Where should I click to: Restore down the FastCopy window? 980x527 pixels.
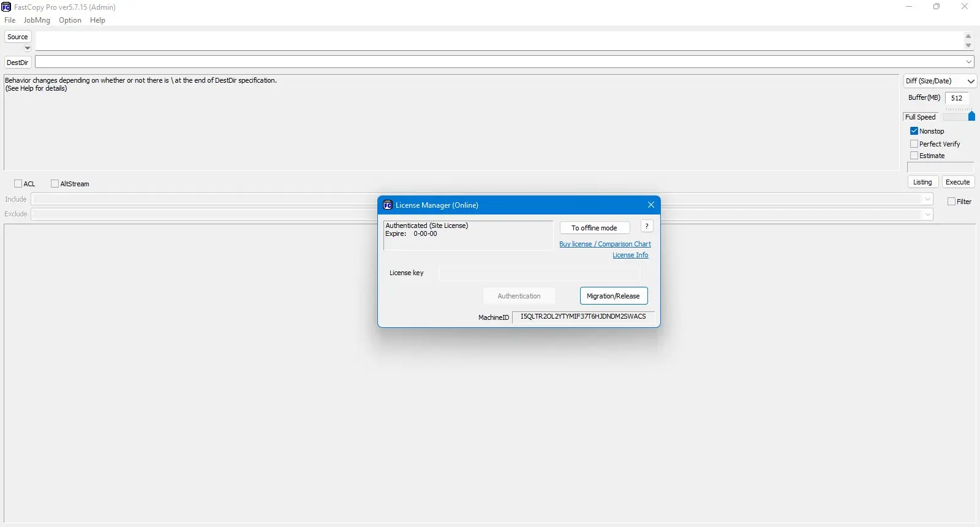click(937, 7)
